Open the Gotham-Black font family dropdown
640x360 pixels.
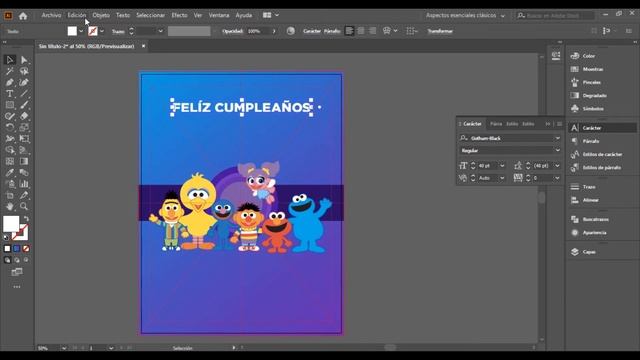pos(558,138)
